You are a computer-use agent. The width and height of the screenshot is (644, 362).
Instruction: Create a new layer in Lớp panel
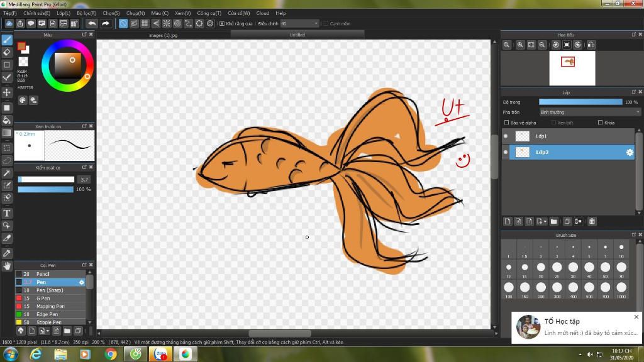pos(508,222)
